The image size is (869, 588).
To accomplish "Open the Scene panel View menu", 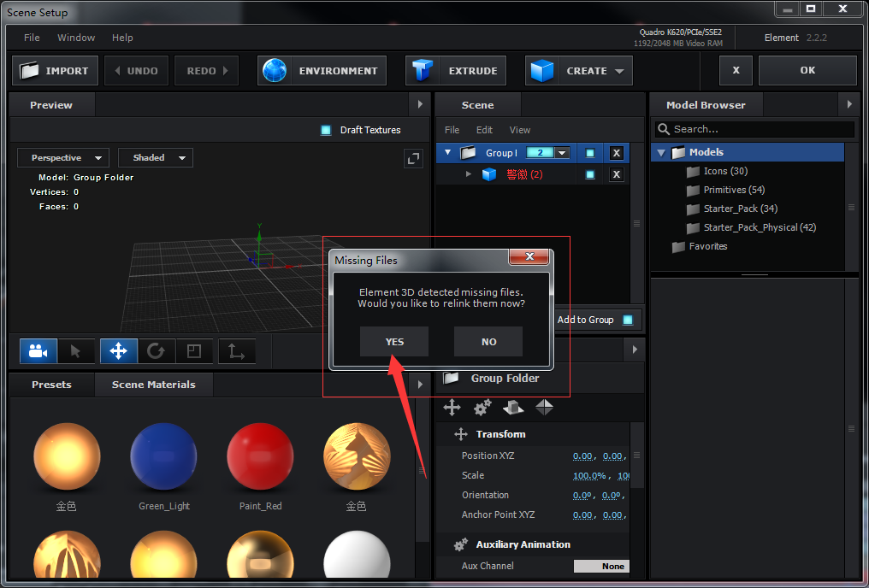I will [x=520, y=130].
